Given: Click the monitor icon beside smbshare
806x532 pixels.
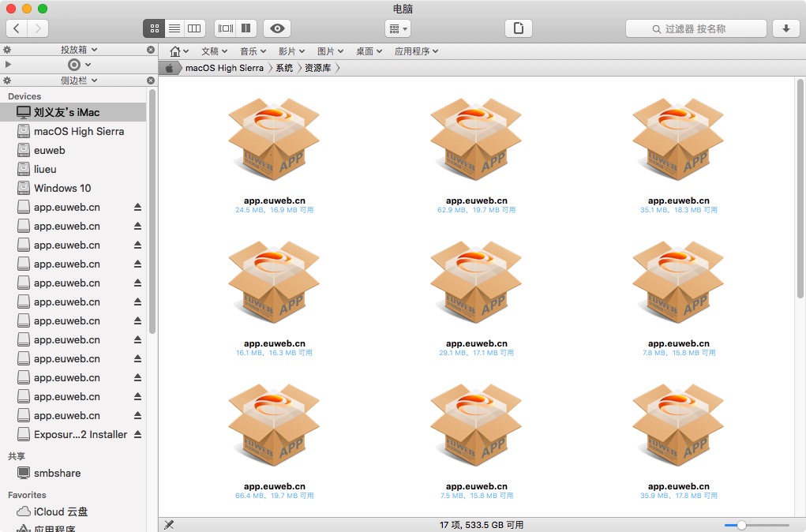Looking at the screenshot, I should (x=24, y=472).
